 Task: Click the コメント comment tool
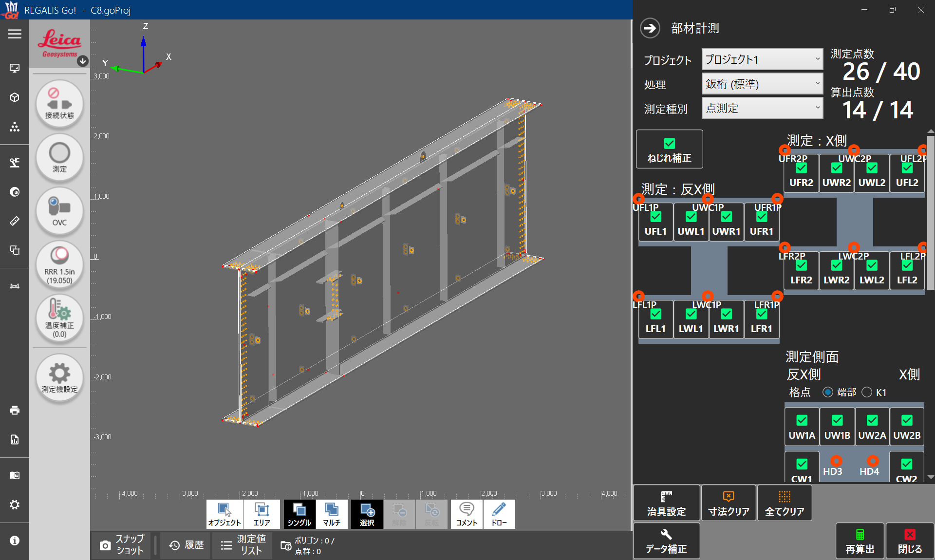click(467, 514)
